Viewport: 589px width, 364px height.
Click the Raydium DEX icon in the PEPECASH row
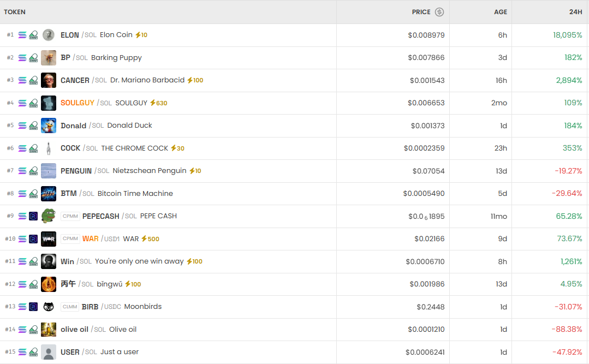pos(33,216)
